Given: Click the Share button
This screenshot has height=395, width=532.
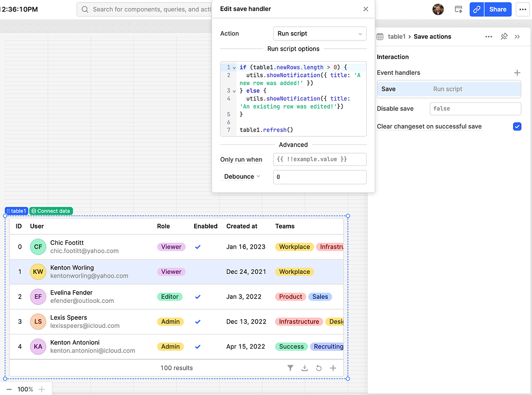Looking at the screenshot, I should point(498,9).
